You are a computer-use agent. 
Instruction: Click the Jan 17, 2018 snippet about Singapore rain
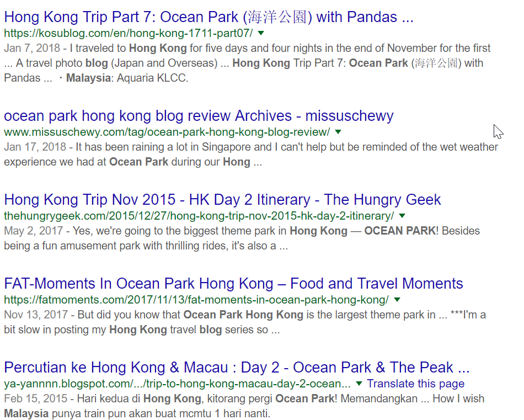point(251,155)
